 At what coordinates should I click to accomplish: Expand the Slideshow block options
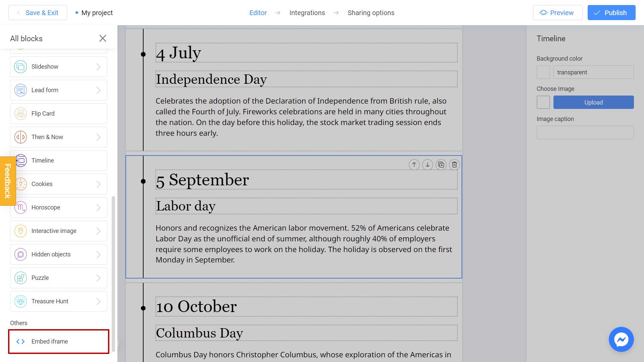pos(98,67)
